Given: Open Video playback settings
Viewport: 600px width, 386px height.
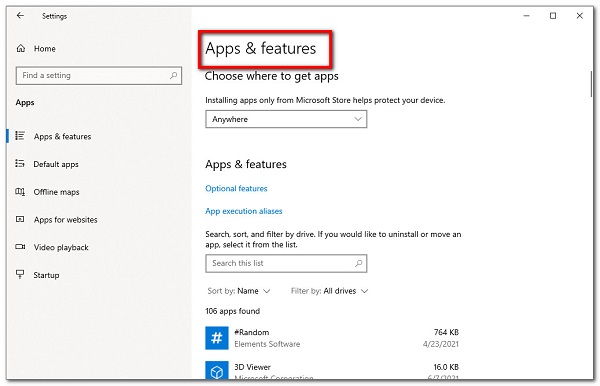Looking at the screenshot, I should (61, 247).
